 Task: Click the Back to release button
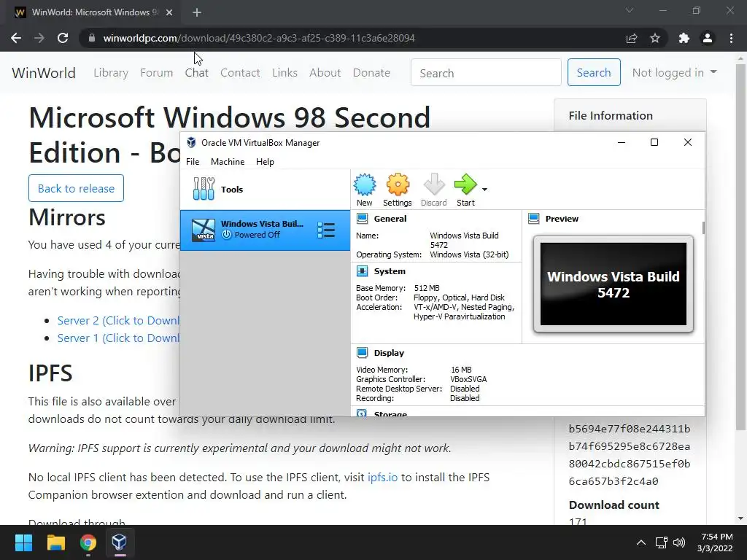pyautogui.click(x=76, y=189)
